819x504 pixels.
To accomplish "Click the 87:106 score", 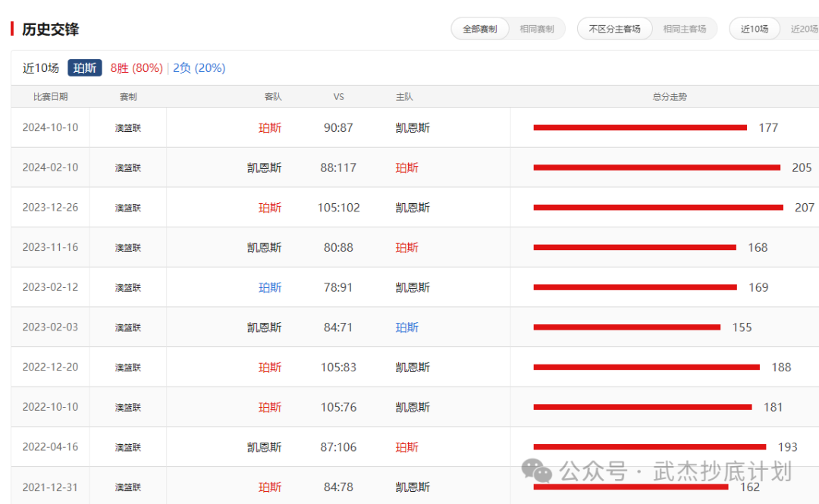I will tap(338, 447).
